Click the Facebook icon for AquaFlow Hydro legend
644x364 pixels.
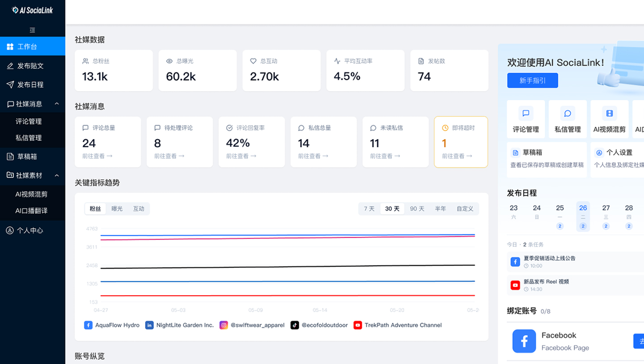click(88, 325)
